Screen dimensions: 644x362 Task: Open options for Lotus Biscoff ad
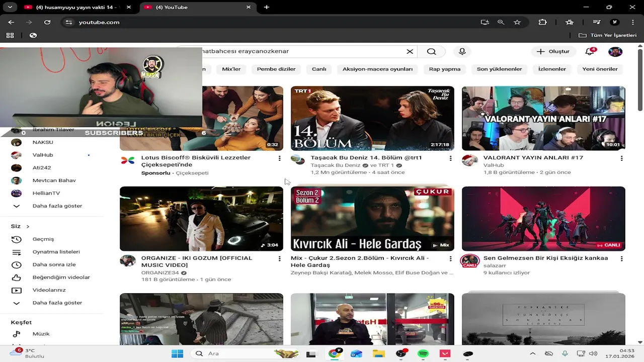[279, 158]
